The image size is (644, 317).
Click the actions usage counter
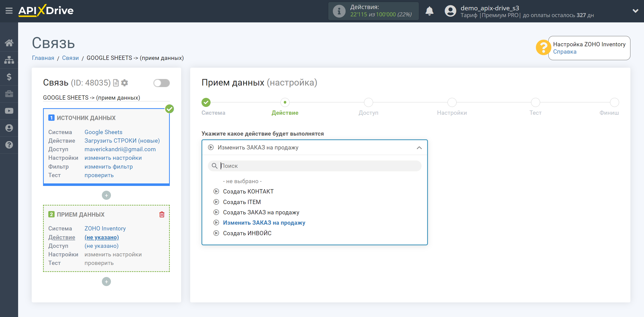click(373, 11)
